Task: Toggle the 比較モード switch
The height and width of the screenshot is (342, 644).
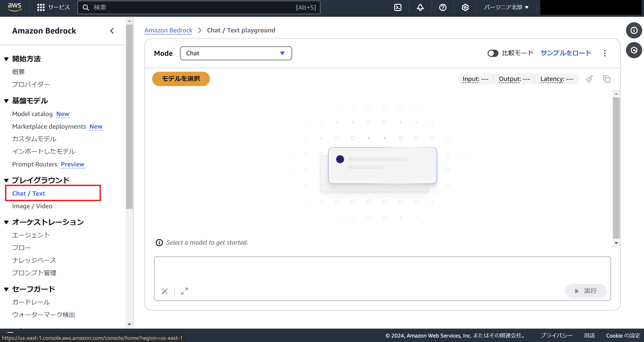Action: [493, 53]
